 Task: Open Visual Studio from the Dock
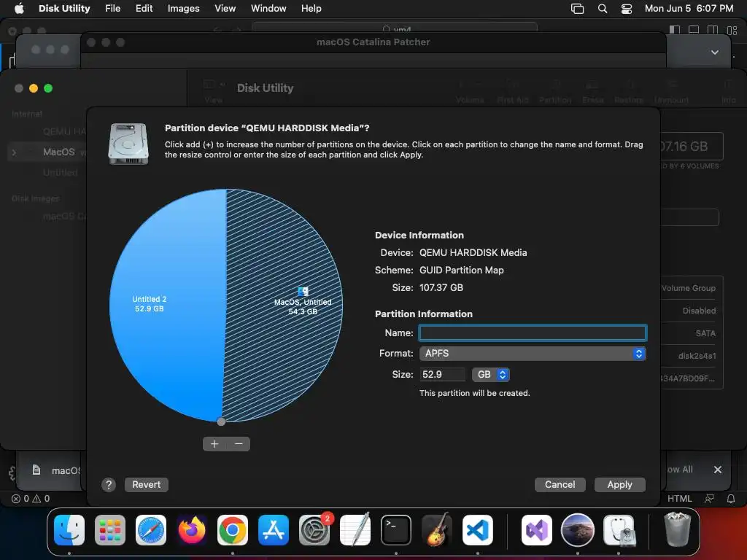pos(536,530)
